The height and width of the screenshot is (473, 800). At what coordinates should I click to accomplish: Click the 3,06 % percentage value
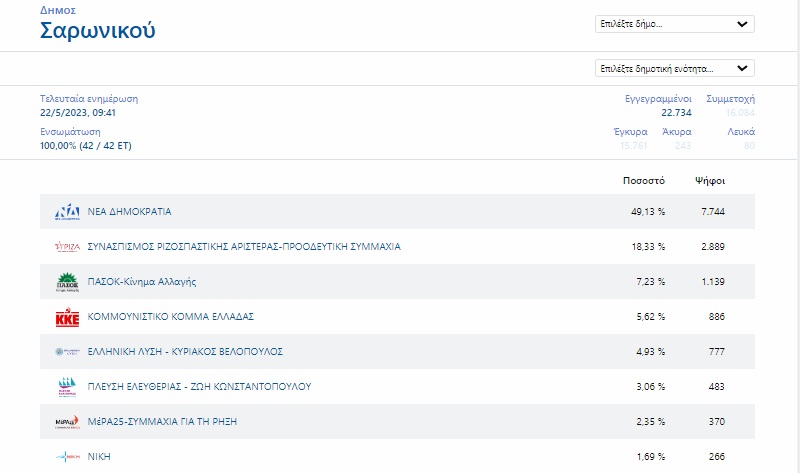651,387
